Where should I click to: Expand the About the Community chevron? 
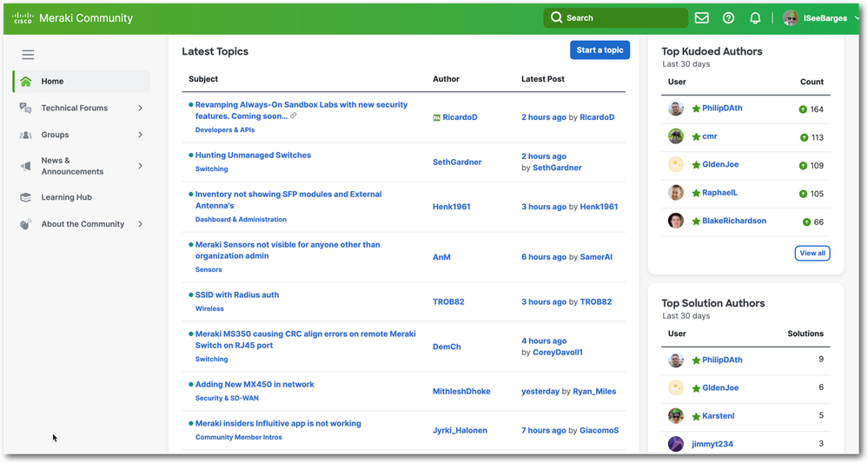coord(140,224)
